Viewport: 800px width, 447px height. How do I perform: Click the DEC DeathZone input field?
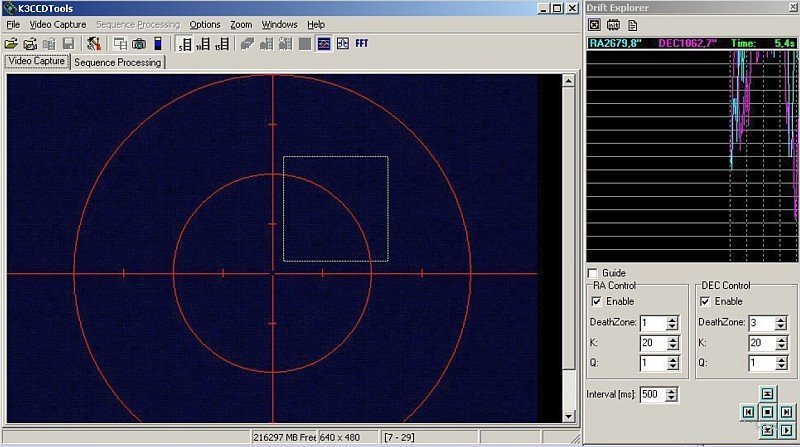pos(762,323)
